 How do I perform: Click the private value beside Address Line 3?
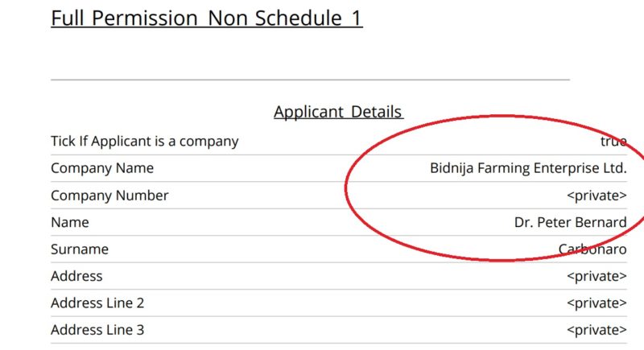pyautogui.click(x=597, y=330)
